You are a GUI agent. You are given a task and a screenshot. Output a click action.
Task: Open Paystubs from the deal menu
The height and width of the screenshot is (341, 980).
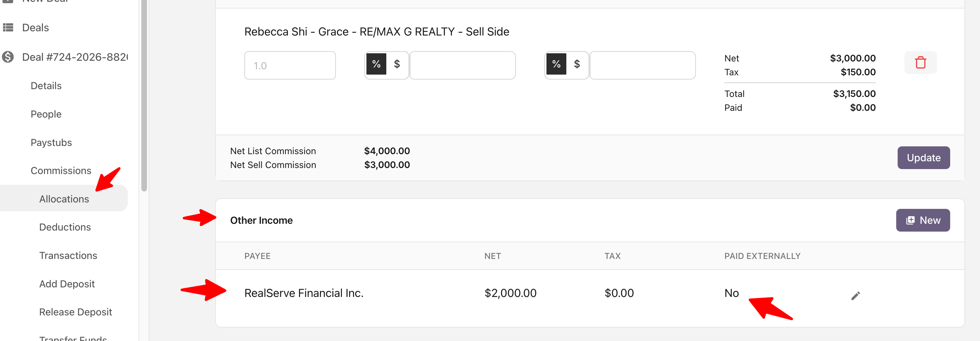(x=51, y=142)
